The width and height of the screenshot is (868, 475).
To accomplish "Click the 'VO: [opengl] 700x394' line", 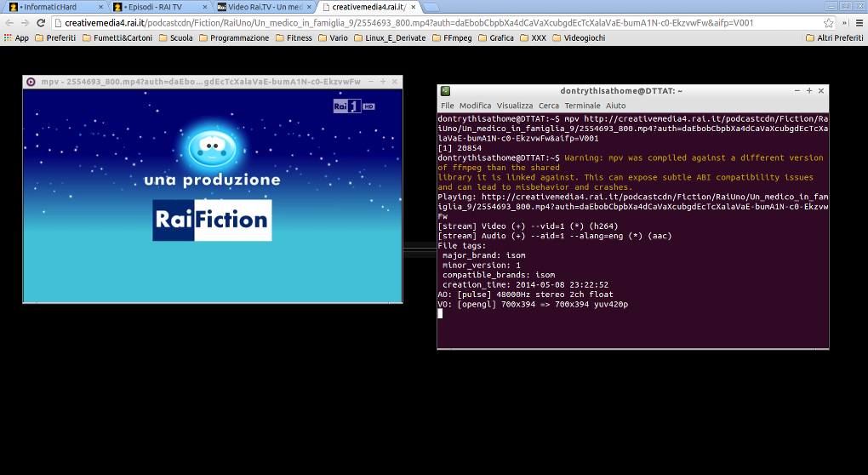I will [533, 305].
